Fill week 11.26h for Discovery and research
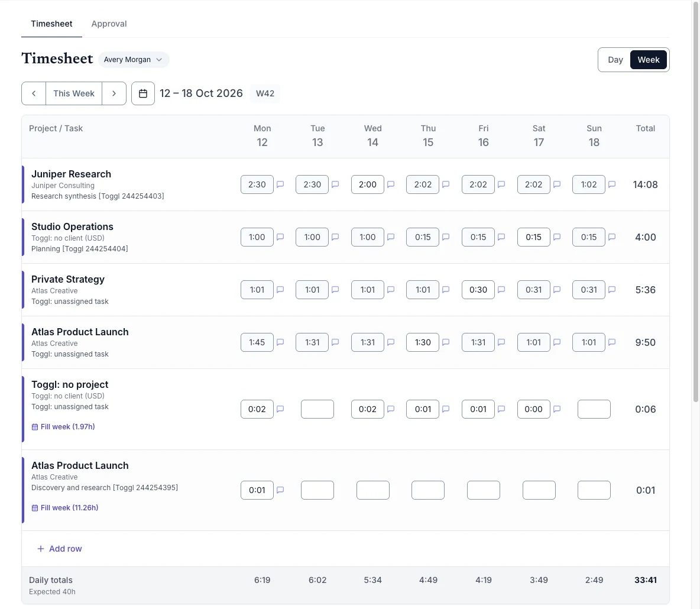Screen dimensions: 700x609 tap(65, 508)
